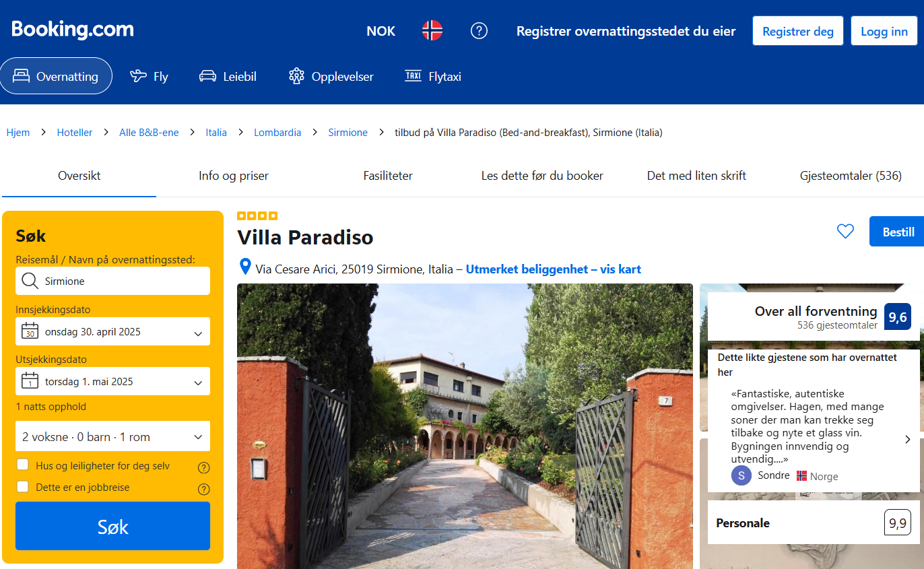Select the NOK currency button
Screen dimensions: 924x569
pyautogui.click(x=381, y=31)
